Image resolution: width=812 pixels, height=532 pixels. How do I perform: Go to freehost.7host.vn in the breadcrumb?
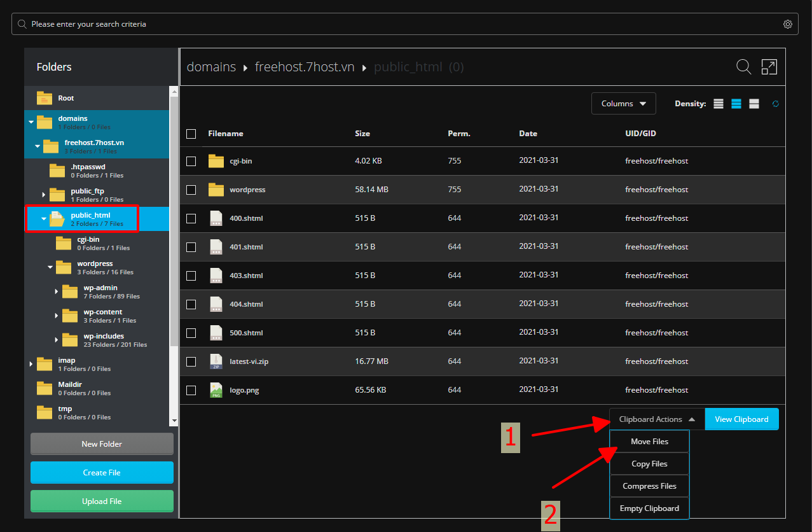pyautogui.click(x=305, y=67)
